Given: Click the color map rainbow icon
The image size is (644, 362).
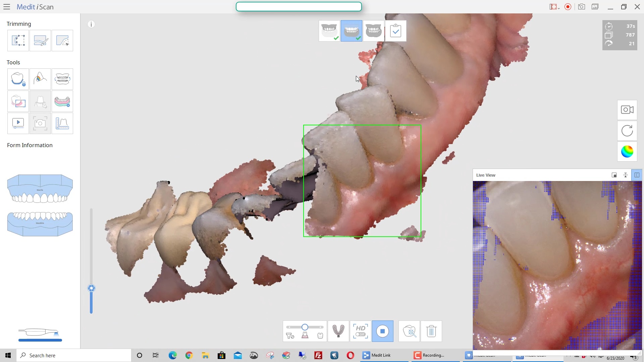Looking at the screenshot, I should click(x=627, y=152).
